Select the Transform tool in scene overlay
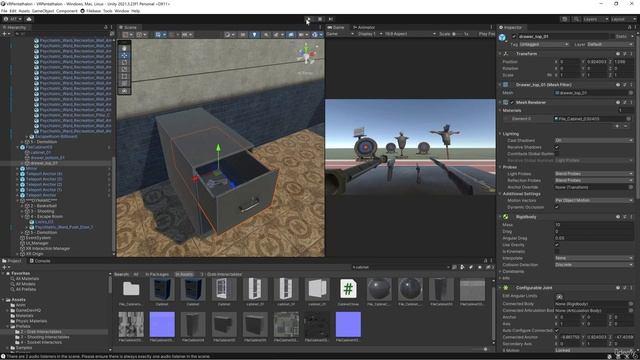The height and width of the screenshot is (360, 640). (124, 83)
